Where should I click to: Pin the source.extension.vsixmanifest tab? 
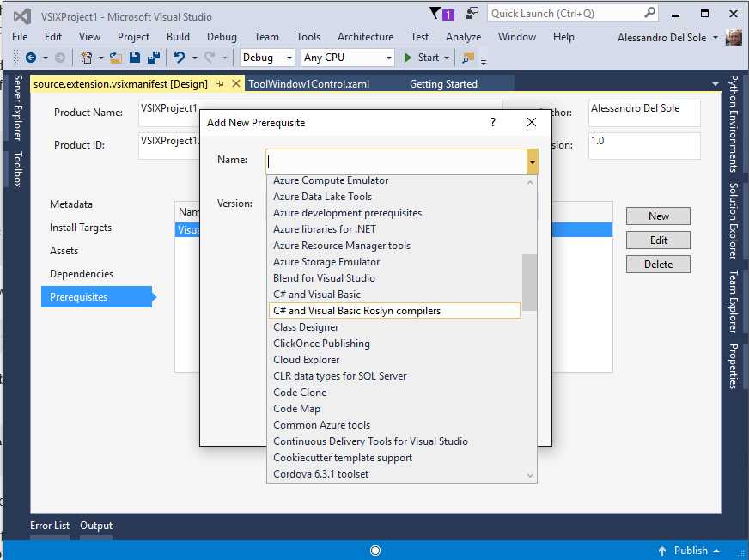220,83
